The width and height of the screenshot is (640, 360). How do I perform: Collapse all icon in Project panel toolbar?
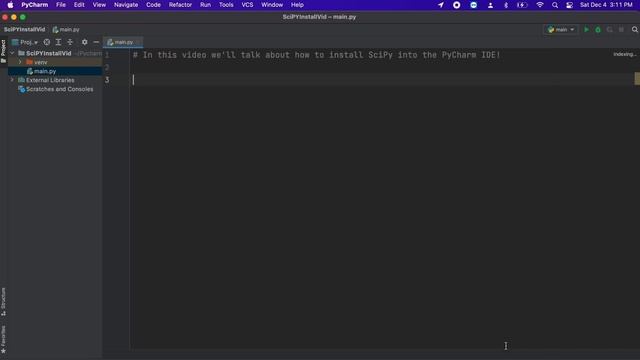(x=70, y=42)
